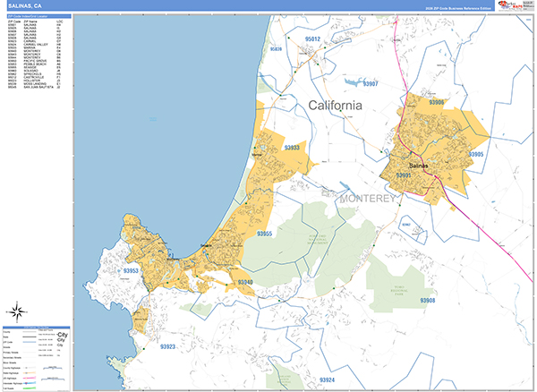Image resolution: width=537 pixels, height=392 pixels.
Task: Click the ZIP code 93933 label
Action: coord(293,147)
